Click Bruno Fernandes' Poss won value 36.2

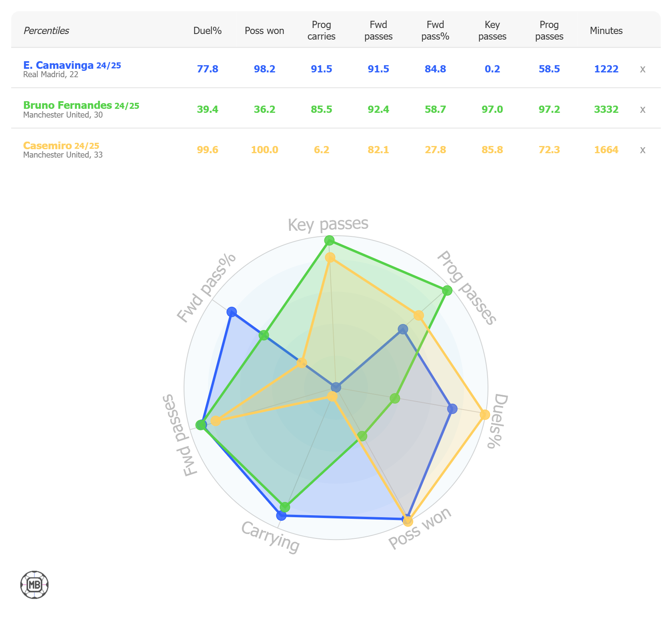coord(264,110)
